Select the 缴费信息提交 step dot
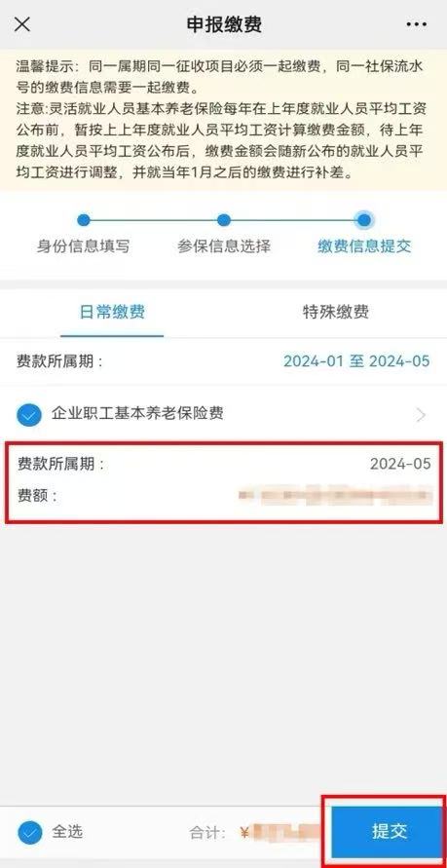447x868 pixels. click(x=364, y=220)
